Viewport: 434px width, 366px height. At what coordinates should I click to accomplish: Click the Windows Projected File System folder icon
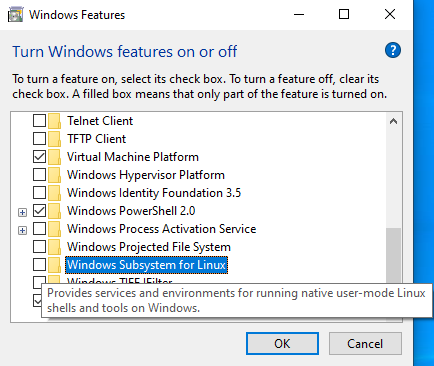54,247
